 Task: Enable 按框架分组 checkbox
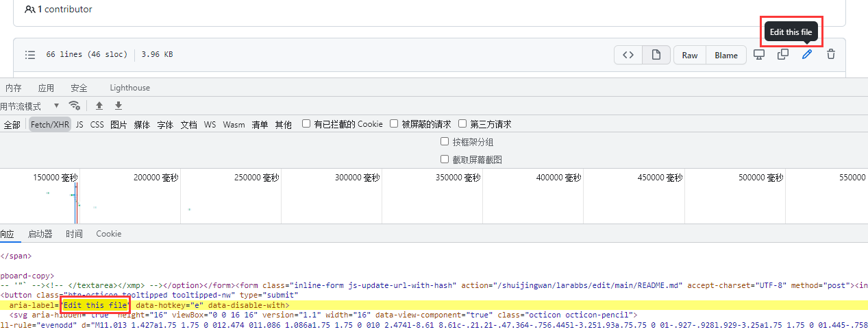coord(445,142)
